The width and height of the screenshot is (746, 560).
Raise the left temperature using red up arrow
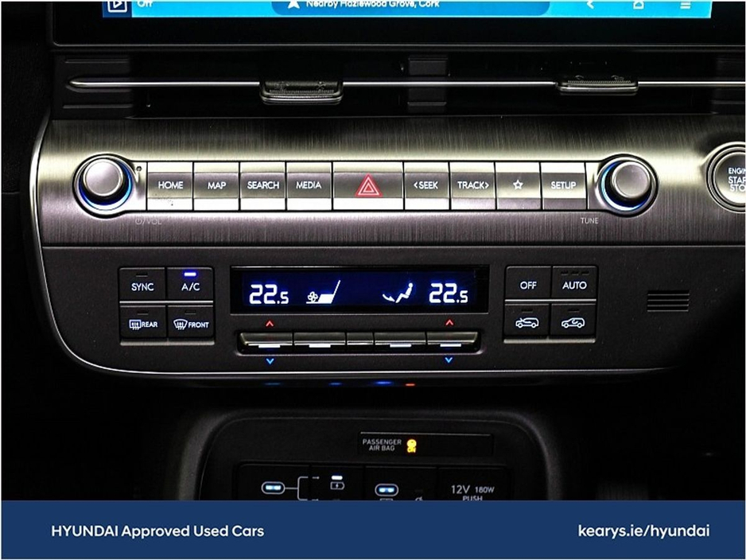coord(269,324)
